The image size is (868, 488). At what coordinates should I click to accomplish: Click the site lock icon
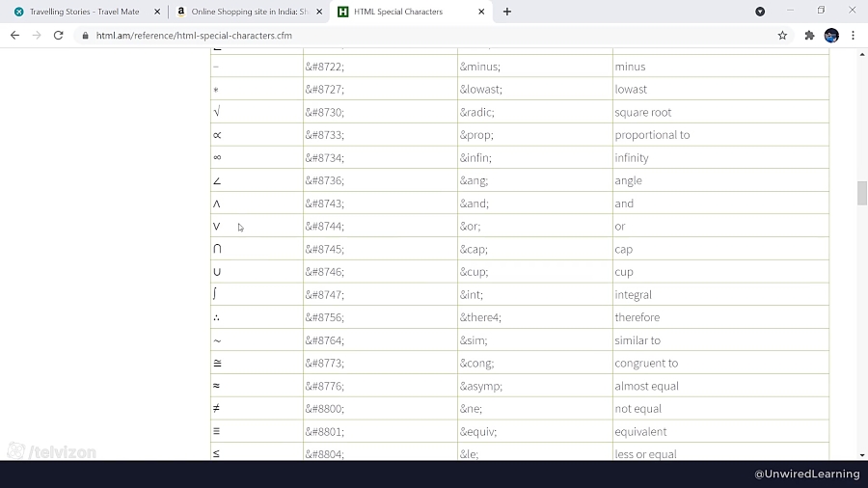point(85,36)
